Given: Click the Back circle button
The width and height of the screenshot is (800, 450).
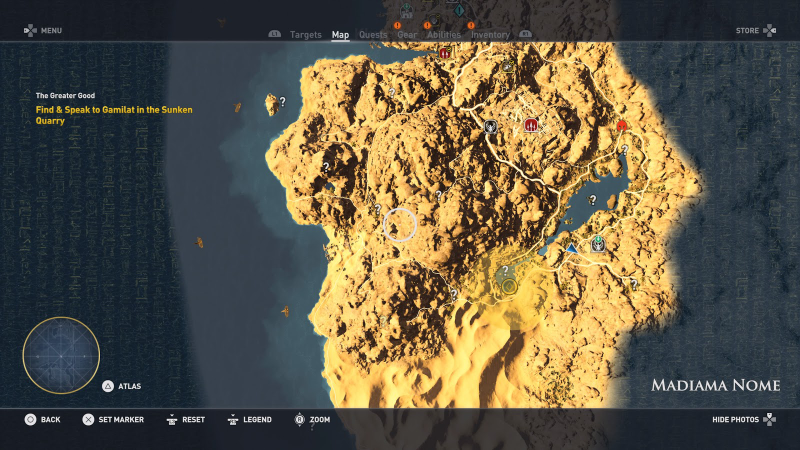Looking at the screenshot, I should (31, 419).
